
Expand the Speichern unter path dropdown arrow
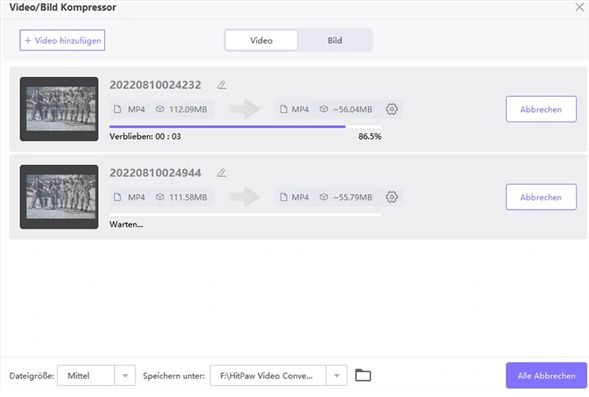click(x=337, y=376)
